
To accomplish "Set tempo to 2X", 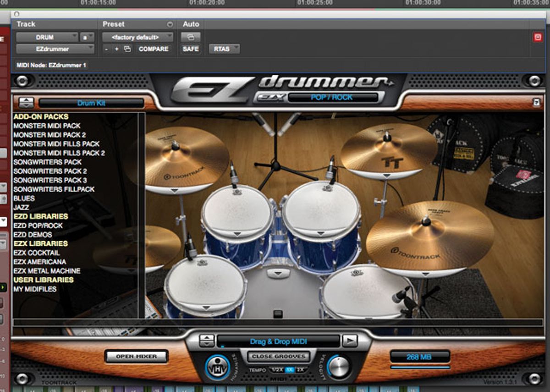I will (301, 370).
